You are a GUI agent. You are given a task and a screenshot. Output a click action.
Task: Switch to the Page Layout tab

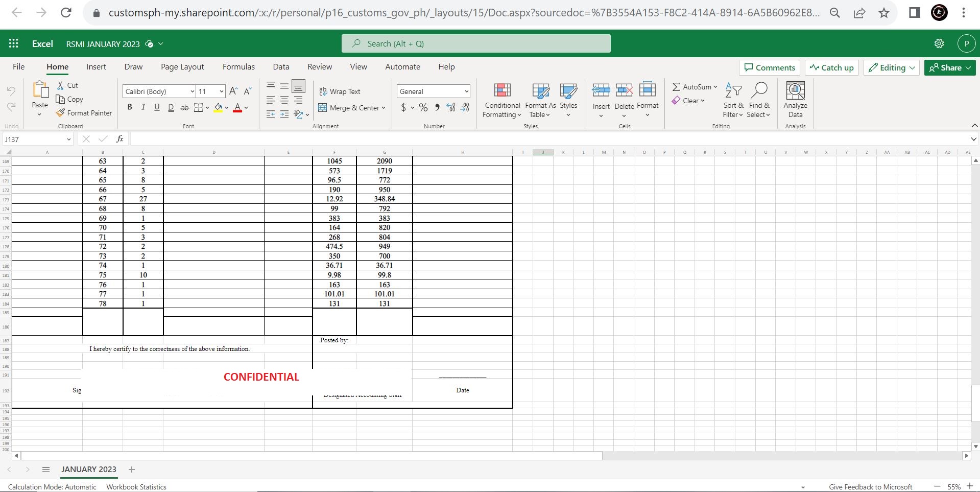click(x=182, y=67)
